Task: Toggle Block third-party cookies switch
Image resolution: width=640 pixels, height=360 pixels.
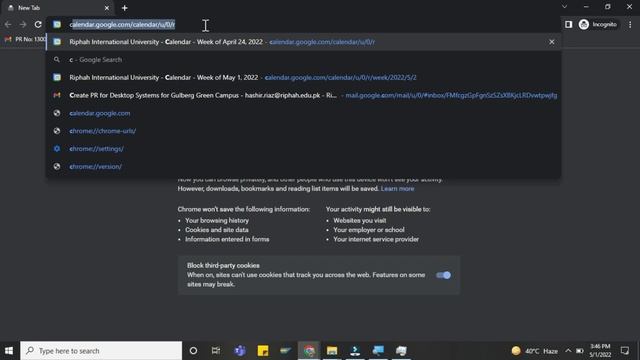Action: click(x=443, y=275)
